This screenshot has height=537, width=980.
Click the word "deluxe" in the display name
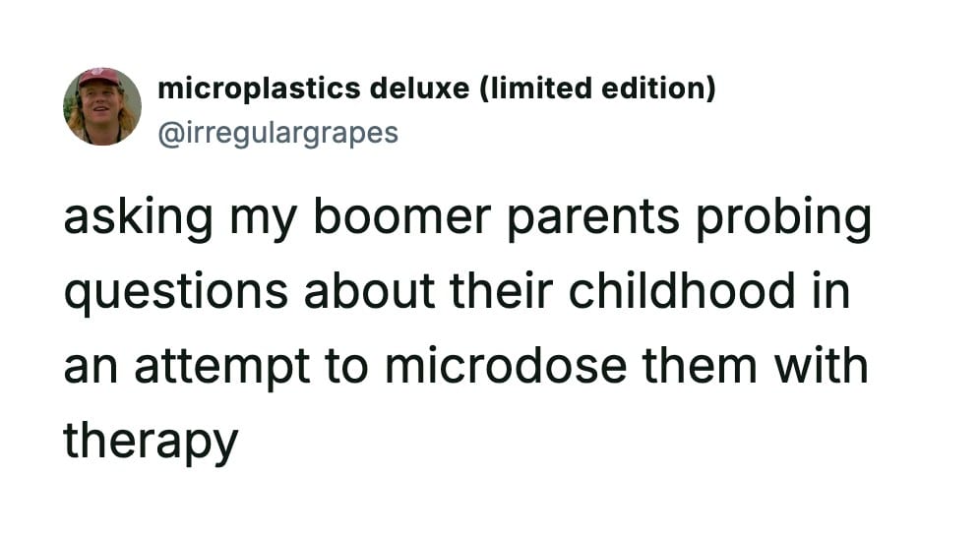(420, 89)
